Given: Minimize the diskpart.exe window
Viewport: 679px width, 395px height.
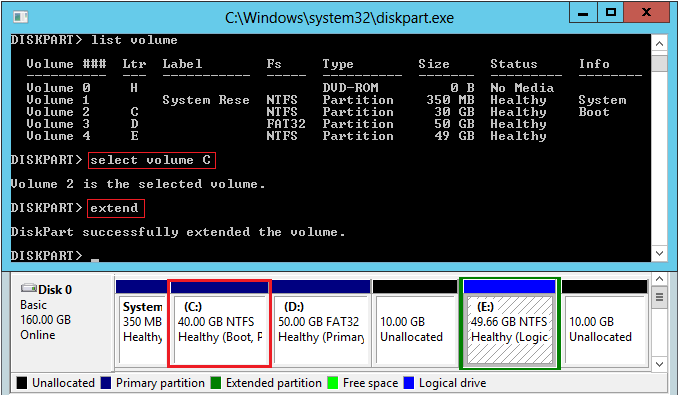Looking at the screenshot, I should tap(583, 13).
